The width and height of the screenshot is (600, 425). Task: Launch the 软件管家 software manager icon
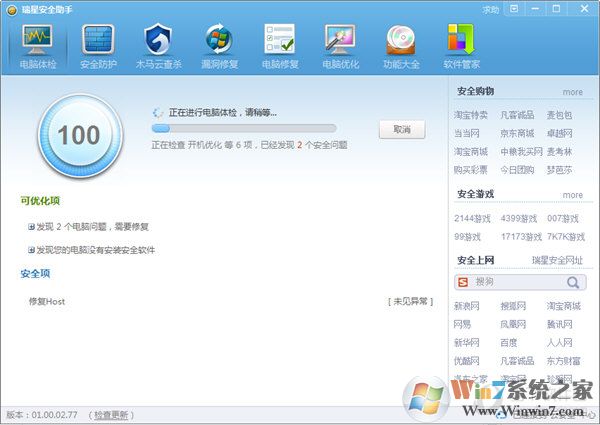tap(460, 46)
